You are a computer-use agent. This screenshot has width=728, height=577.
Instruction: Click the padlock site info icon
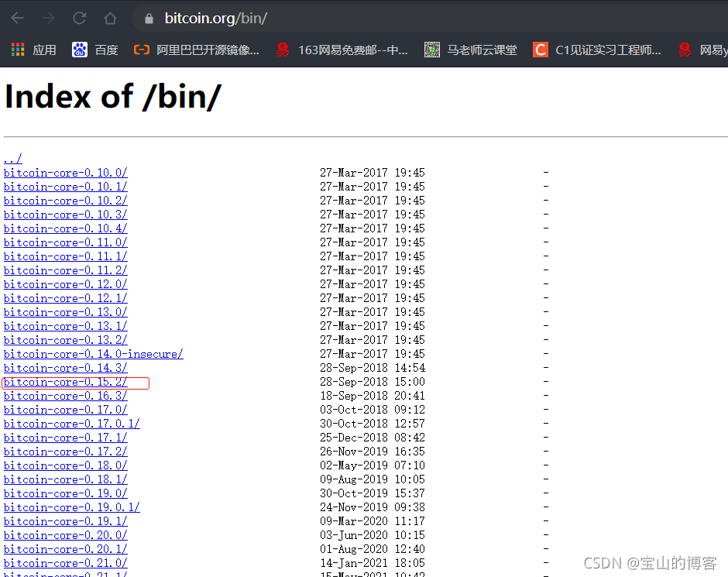pyautogui.click(x=149, y=19)
